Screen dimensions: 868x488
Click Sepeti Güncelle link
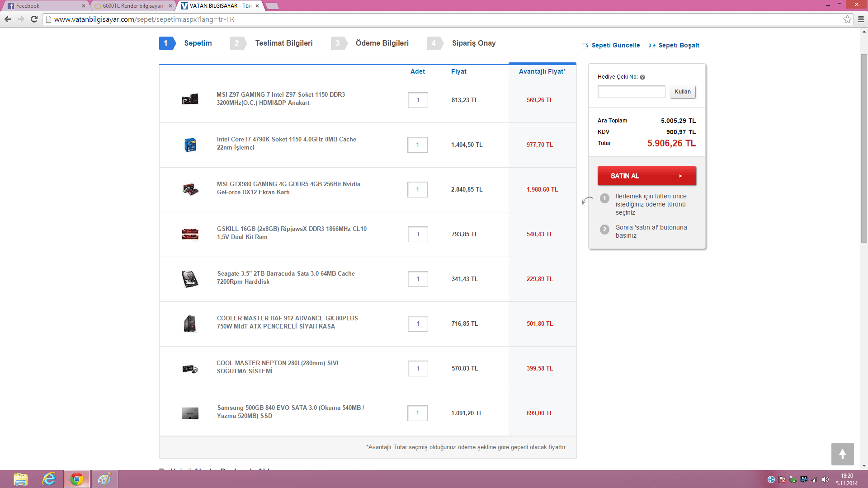point(615,45)
